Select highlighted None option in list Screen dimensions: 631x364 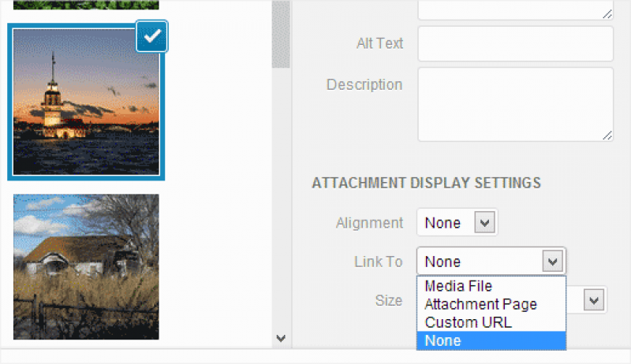click(443, 341)
